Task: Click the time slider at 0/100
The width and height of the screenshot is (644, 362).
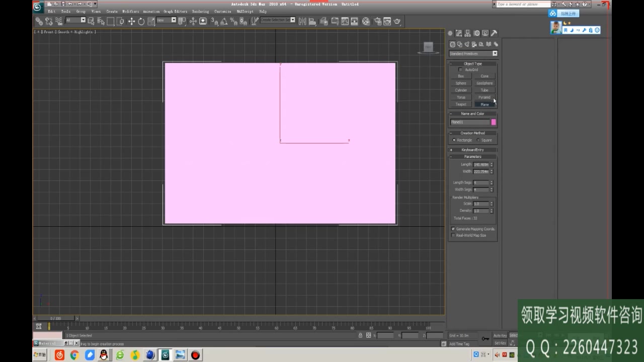Action: coord(55,318)
